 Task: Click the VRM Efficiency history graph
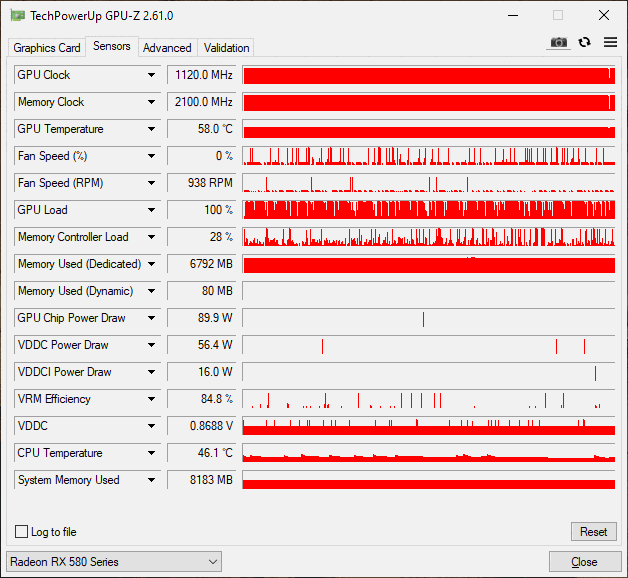(429, 399)
